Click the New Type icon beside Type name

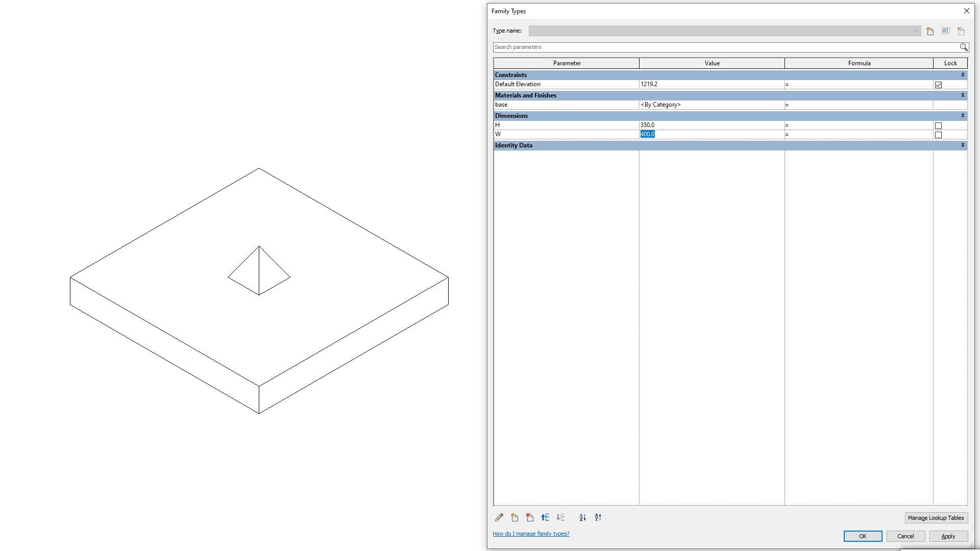click(930, 31)
